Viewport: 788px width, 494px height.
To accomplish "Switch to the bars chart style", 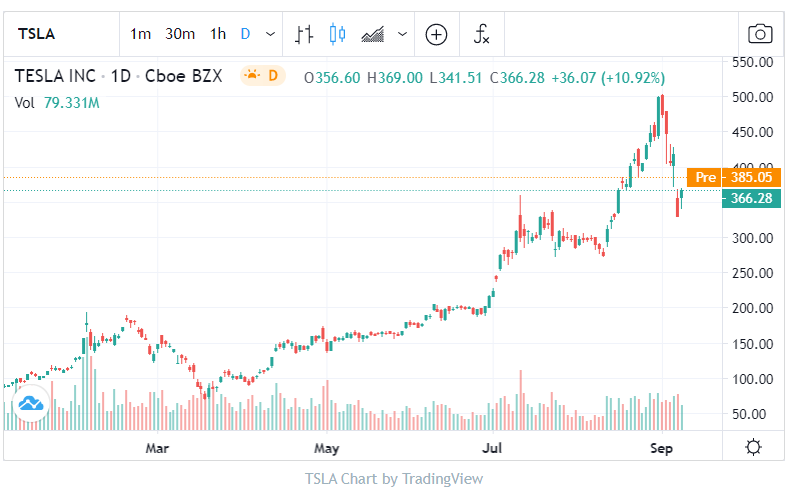I will click(304, 34).
